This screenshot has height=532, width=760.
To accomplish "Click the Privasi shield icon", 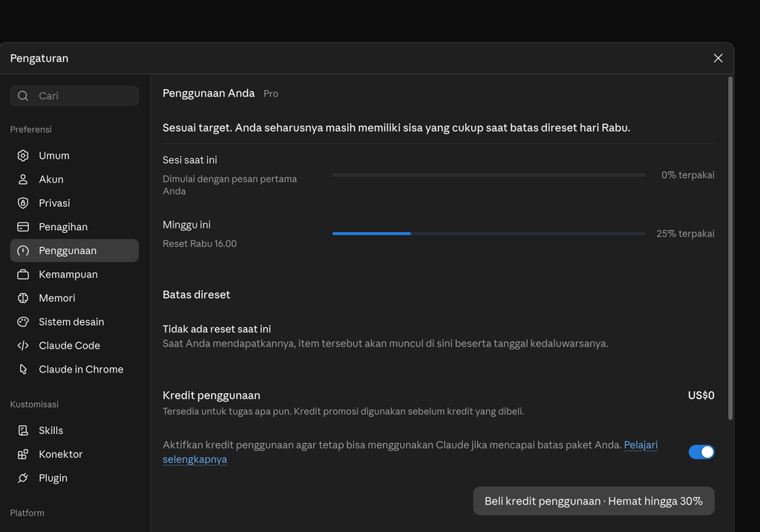I will click(23, 203).
